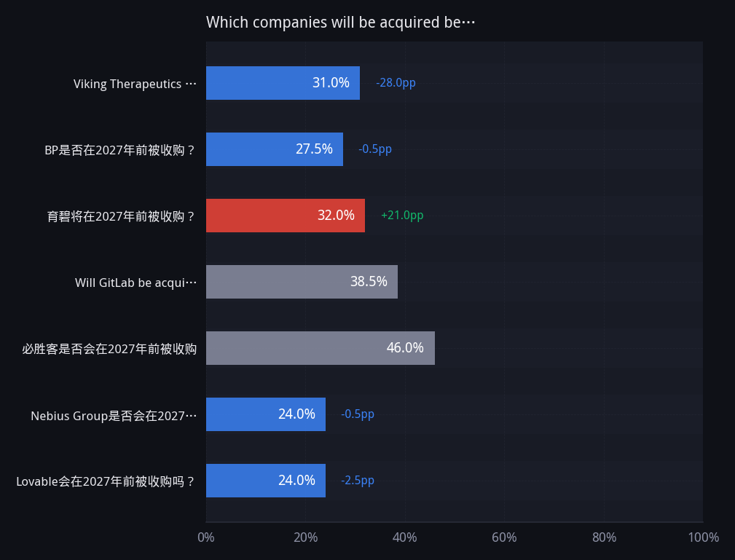
Task: Open the 'BP是否在2027年前被收购？' label
Action: (x=119, y=150)
